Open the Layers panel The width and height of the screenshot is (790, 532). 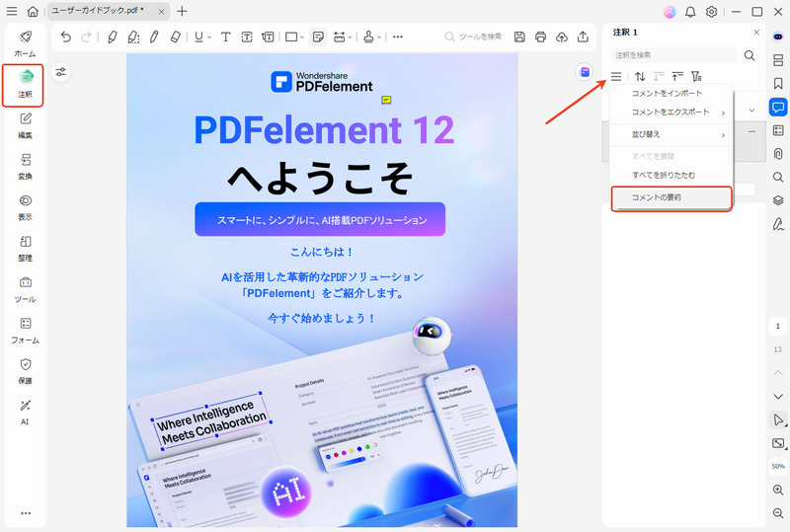[778, 200]
